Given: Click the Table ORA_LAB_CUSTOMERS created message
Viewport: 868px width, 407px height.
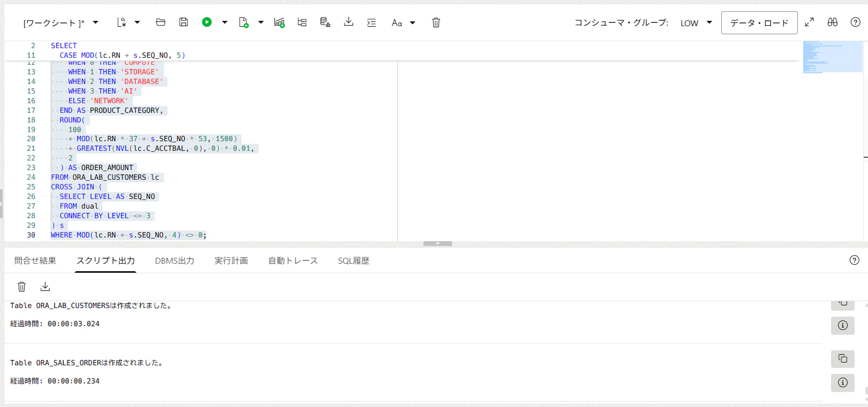Looking at the screenshot, I should [91, 305].
